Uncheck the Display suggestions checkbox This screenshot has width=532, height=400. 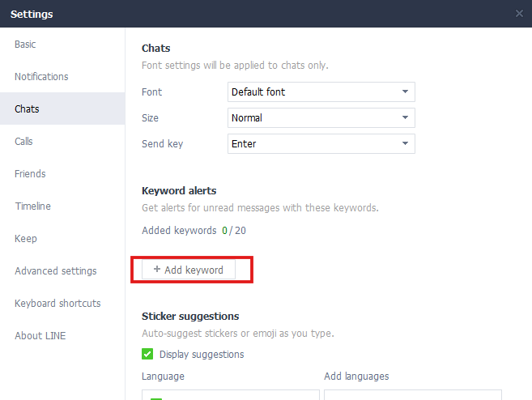coord(147,354)
